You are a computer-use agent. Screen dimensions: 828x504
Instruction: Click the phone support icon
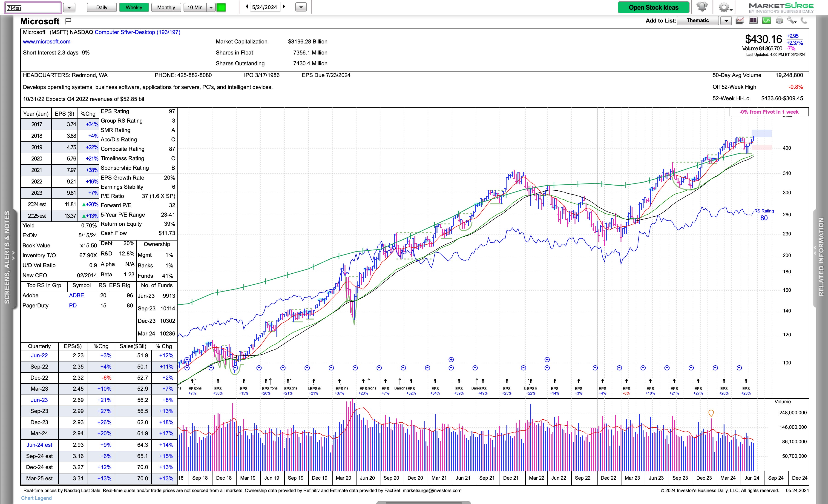pos(804,21)
